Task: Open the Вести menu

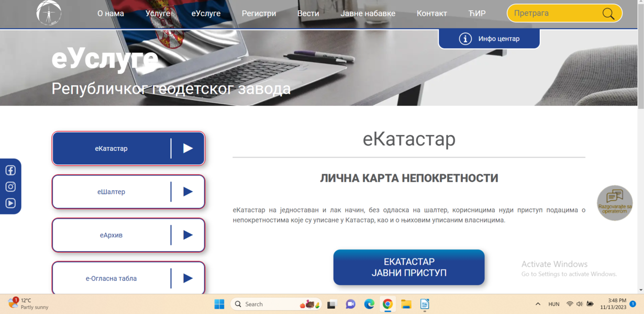Action: click(x=308, y=14)
